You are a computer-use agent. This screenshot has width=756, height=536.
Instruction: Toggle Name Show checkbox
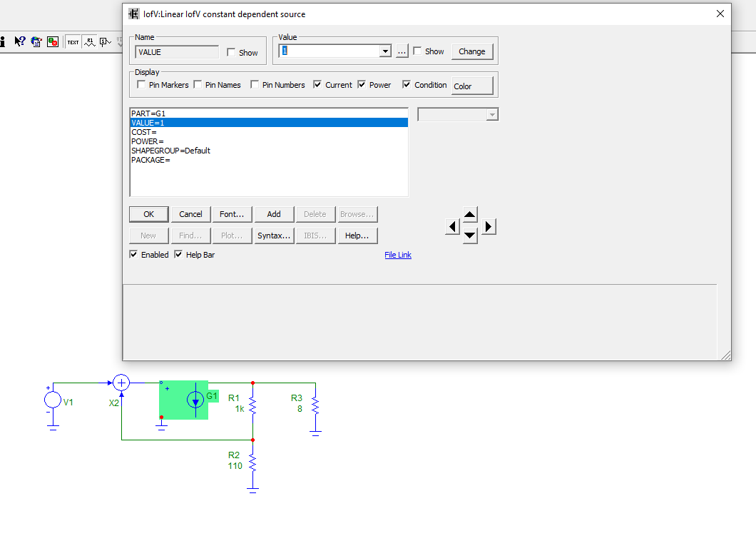tap(231, 52)
